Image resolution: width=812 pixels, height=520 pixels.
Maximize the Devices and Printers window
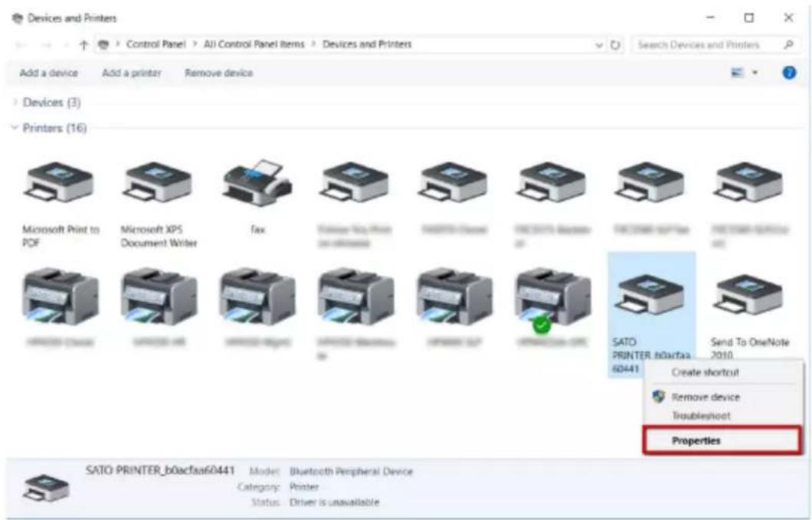tap(749, 18)
